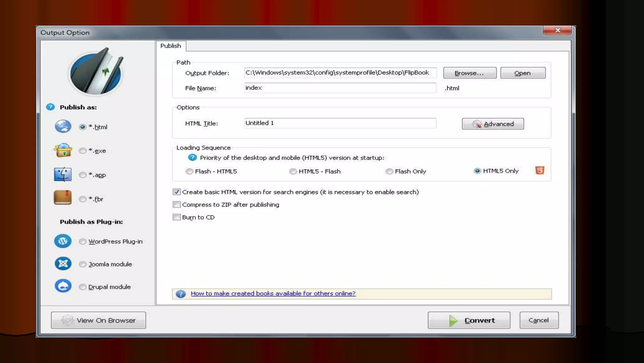The height and width of the screenshot is (363, 644).
Task: Click the HTML5 shield logo icon
Action: pos(540,171)
